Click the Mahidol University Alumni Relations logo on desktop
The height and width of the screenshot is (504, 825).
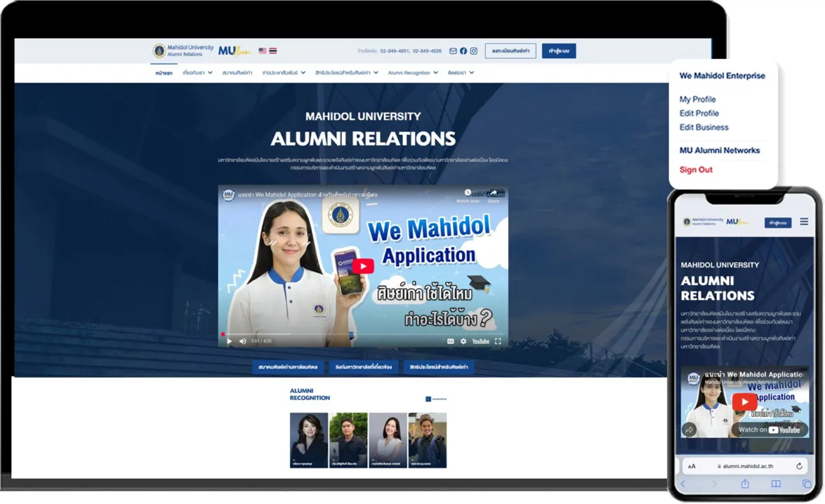pos(183,51)
